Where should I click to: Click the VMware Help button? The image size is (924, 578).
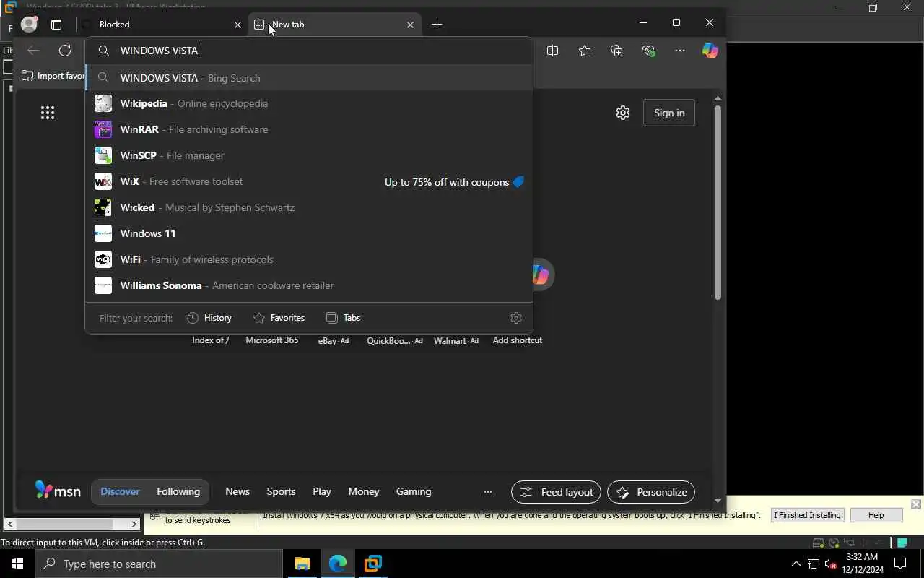[x=876, y=515]
